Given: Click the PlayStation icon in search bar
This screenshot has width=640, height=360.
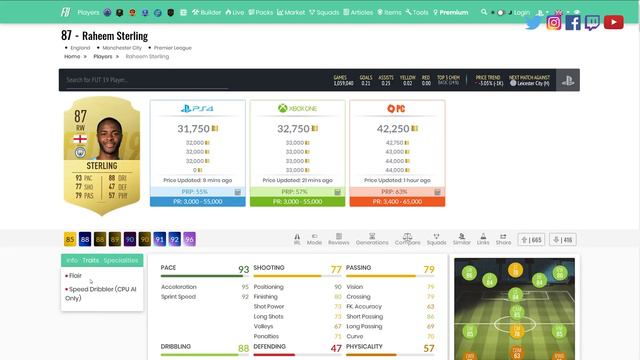Looking at the screenshot, I should coord(568,80).
